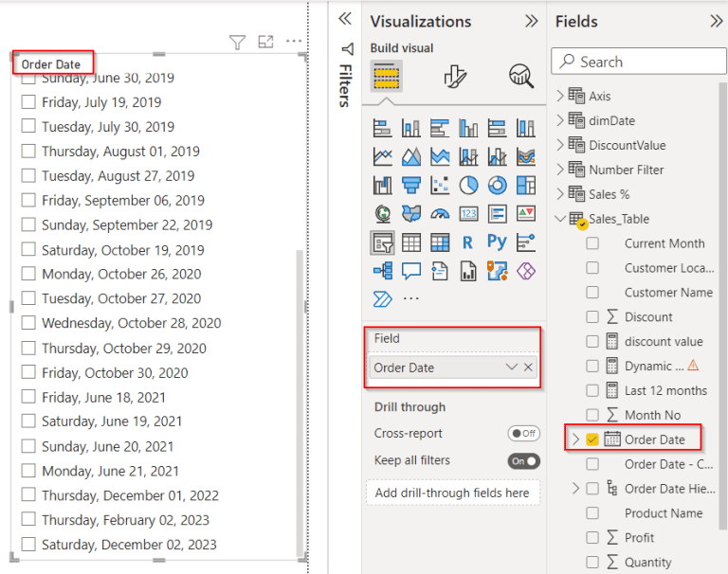Click the slicer focus mode icon
This screenshot has height=574, width=728.
(265, 42)
